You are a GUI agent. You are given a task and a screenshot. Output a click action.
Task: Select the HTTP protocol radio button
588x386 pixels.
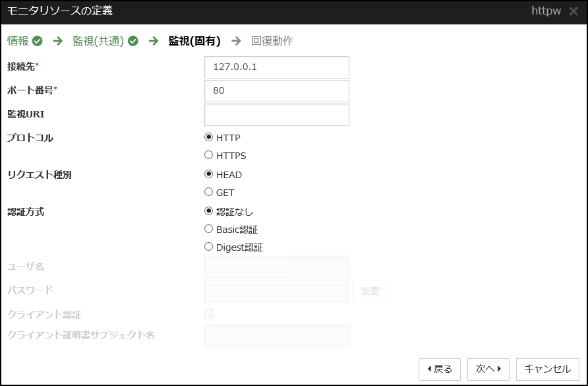[x=209, y=138]
